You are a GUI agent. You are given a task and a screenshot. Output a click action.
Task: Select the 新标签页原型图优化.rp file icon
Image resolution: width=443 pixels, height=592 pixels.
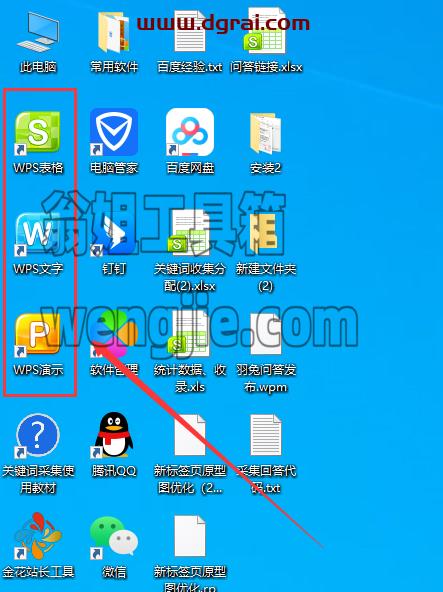coord(190,536)
